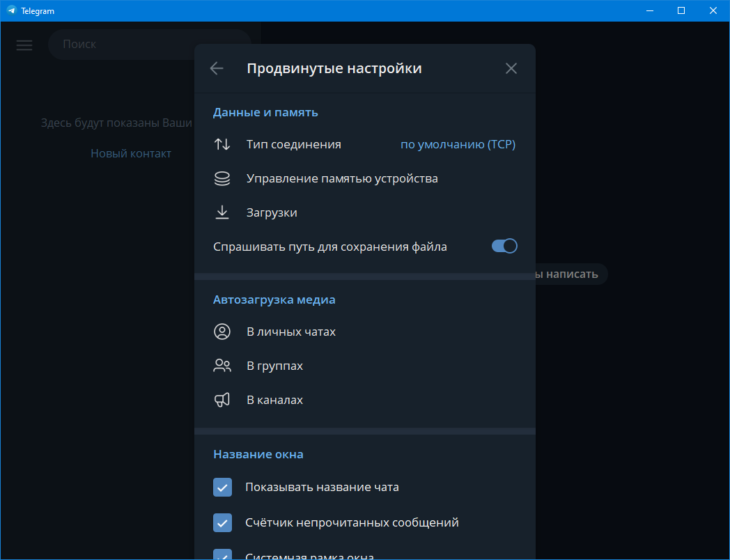
Task: Maximize the Telegram window
Action: pos(681,10)
